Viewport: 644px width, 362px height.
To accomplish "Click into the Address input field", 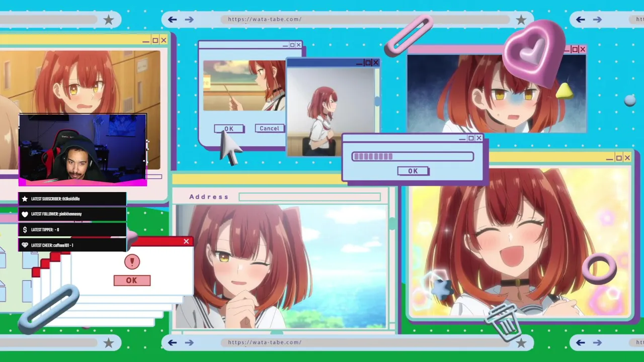I will point(310,197).
